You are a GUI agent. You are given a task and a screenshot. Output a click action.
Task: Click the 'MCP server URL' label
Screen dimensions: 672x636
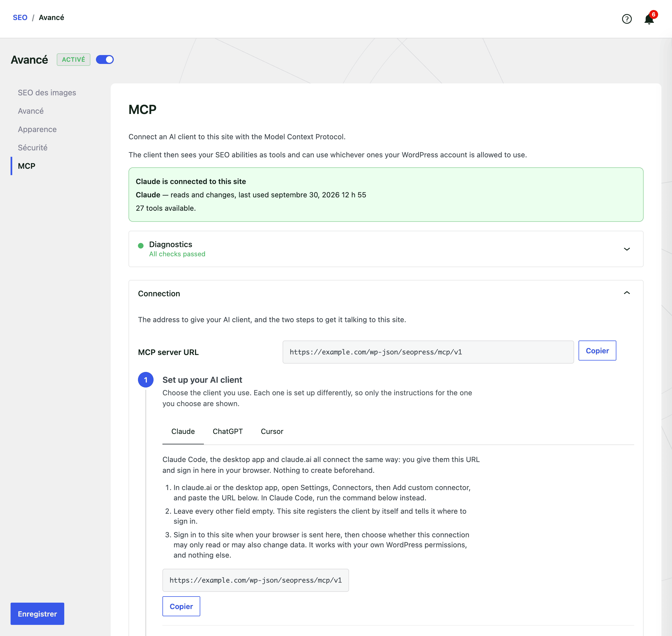pyautogui.click(x=168, y=352)
